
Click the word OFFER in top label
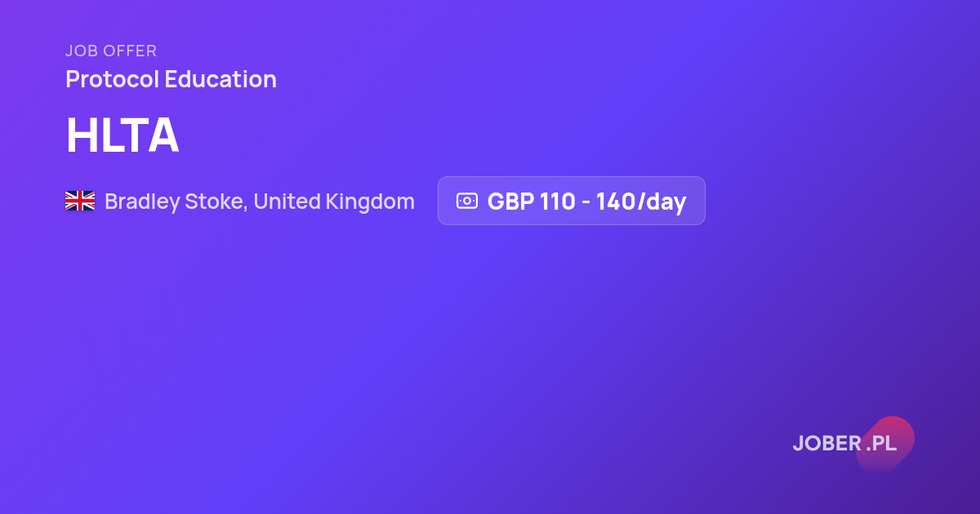[129, 51]
